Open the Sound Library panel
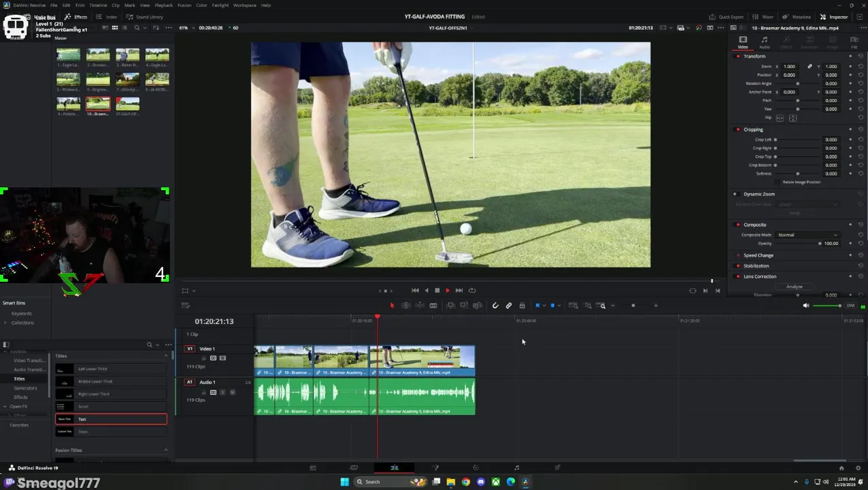 (145, 16)
